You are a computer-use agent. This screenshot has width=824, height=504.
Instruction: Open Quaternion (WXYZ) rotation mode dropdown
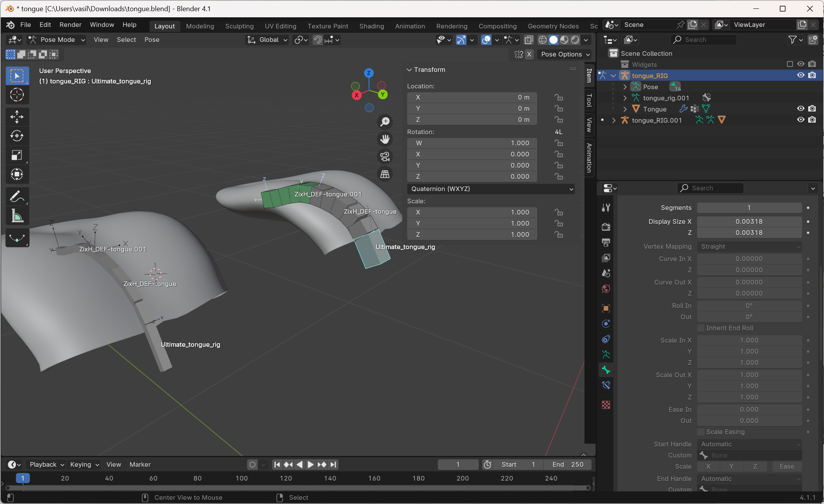pos(491,189)
